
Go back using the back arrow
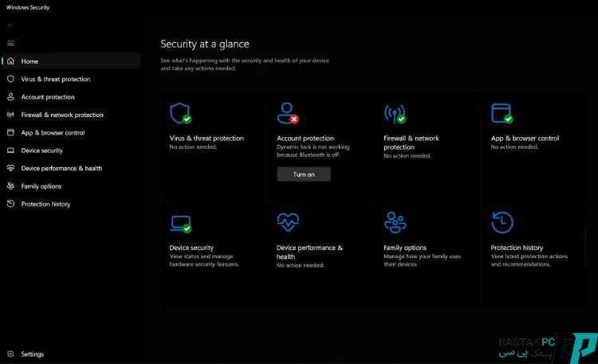coord(10,25)
